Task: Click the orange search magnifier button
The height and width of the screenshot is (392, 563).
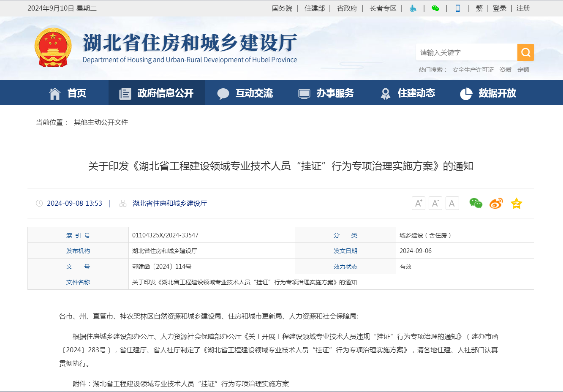Action: point(525,52)
